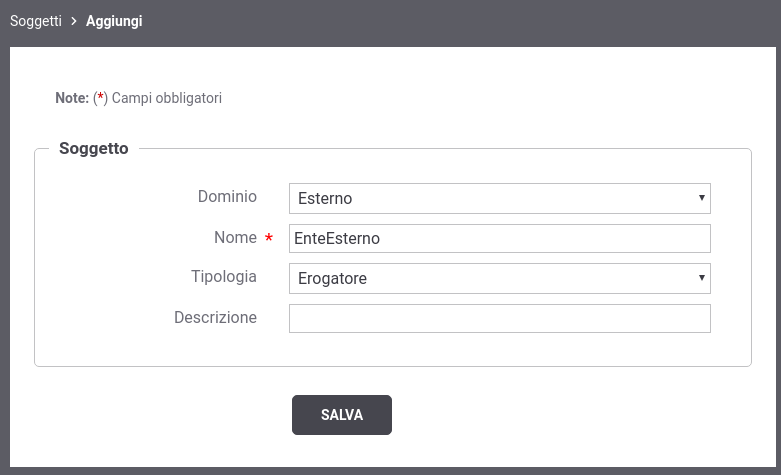
Task: Click the Nome field label
Action: click(235, 237)
